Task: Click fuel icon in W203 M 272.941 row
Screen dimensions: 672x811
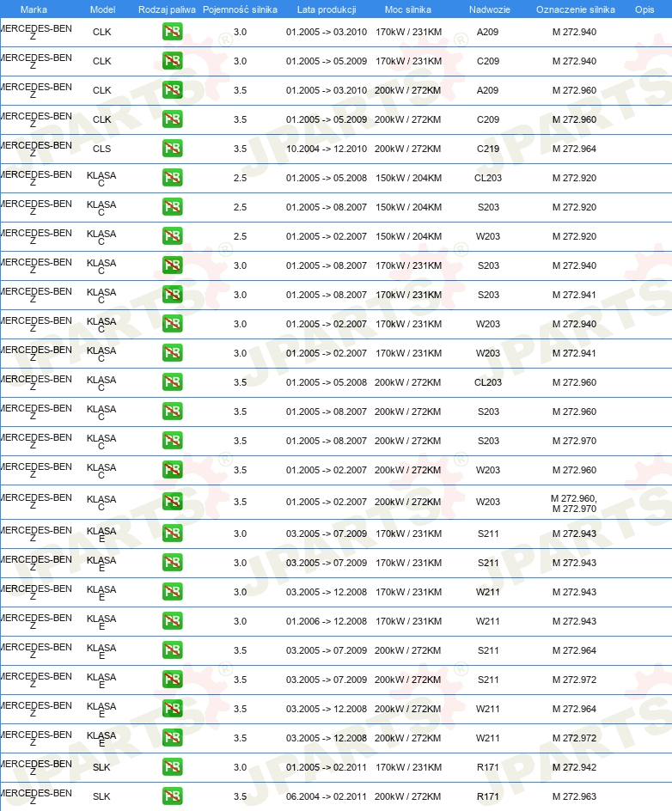Action: coord(172,353)
